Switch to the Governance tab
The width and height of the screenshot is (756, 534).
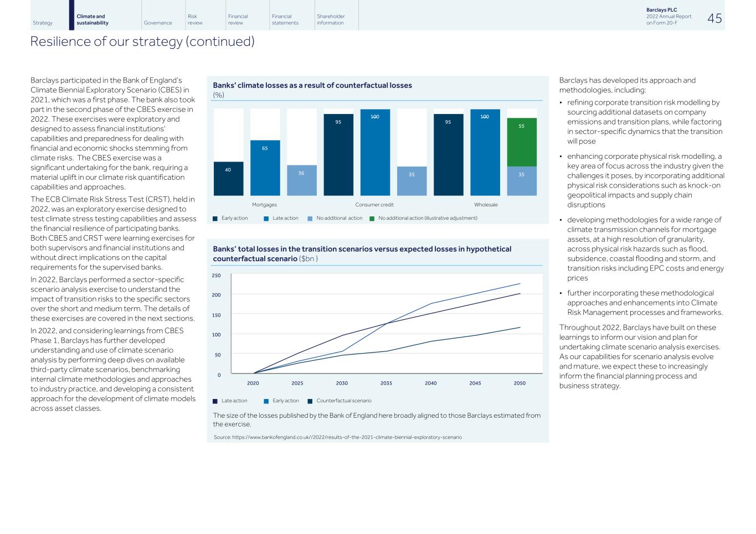[158, 23]
